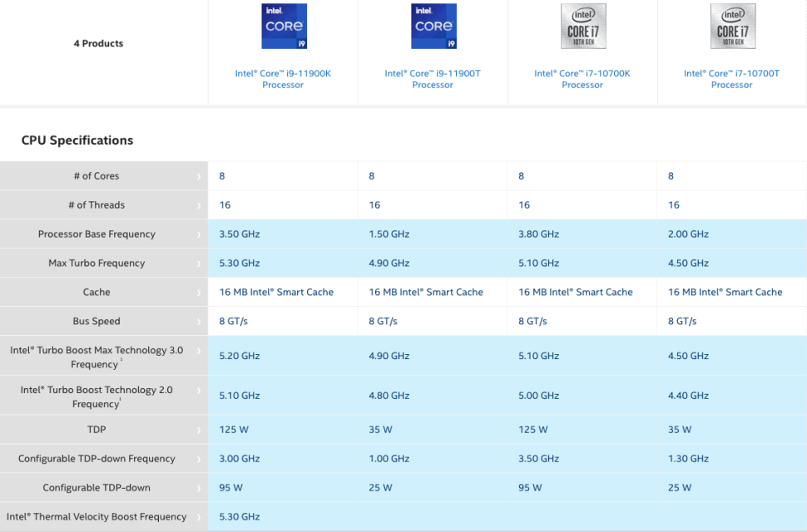Click 'Processor Base Frequency' label
The image size is (807, 532).
pyautogui.click(x=97, y=234)
